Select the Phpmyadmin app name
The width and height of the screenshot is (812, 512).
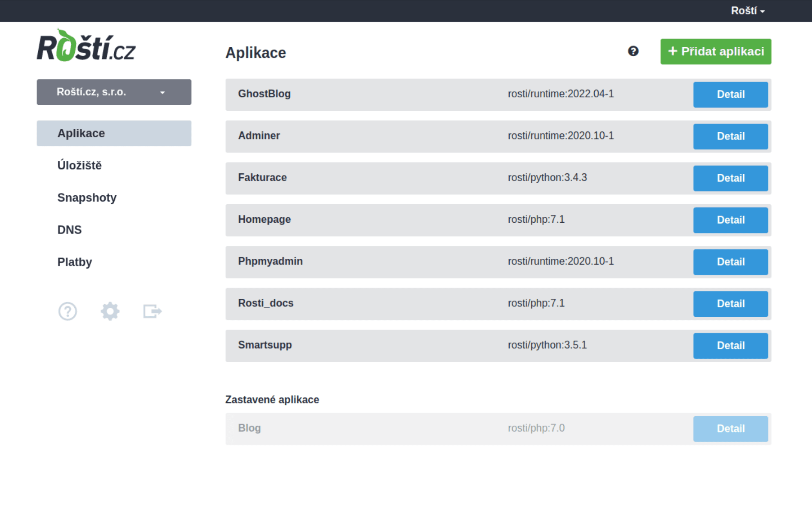point(270,261)
